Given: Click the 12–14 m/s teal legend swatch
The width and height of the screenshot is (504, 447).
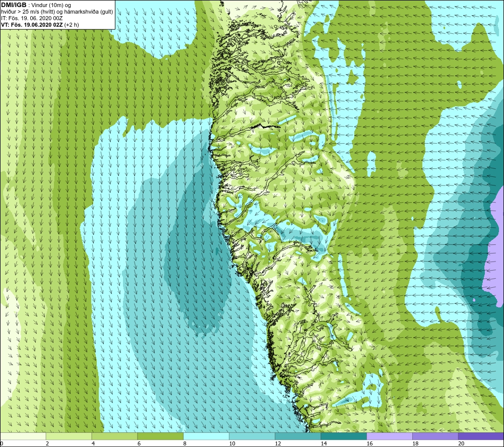Looking at the screenshot, I should pos(298,436).
